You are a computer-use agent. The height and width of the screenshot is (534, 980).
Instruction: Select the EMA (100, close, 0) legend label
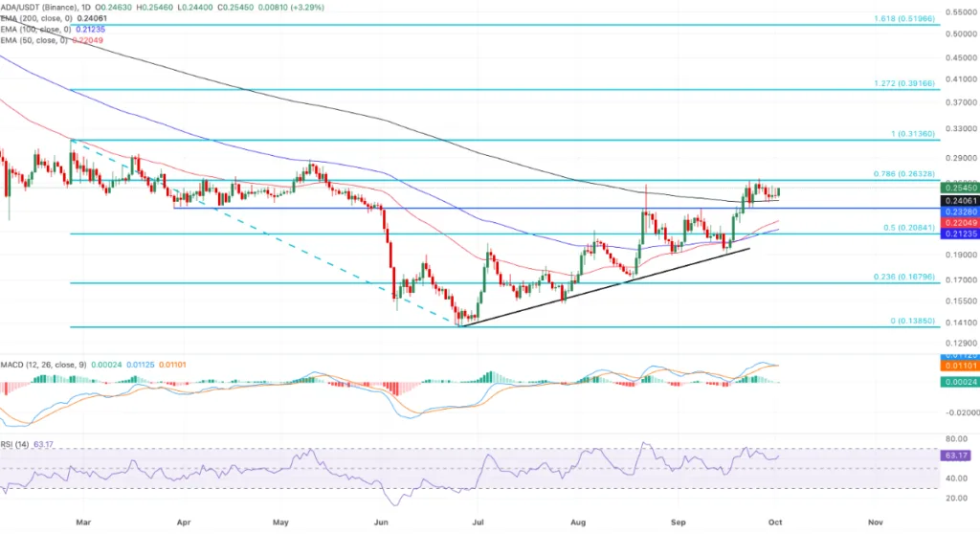click(x=35, y=30)
